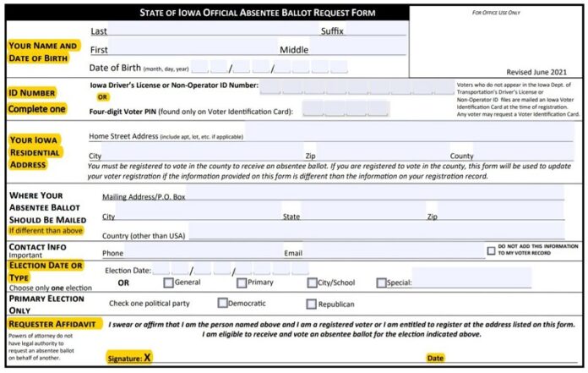Click the 'Revised June 2021' text
588x373 pixels.
(x=536, y=72)
